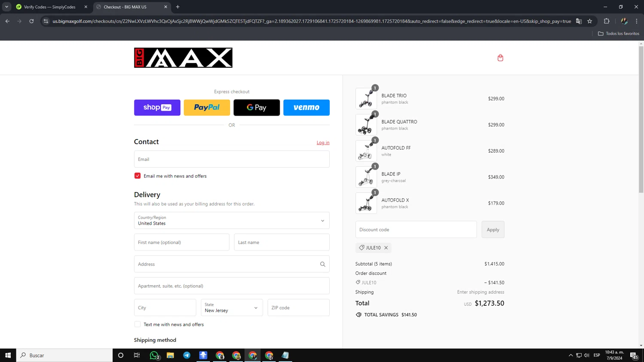Open the volume control in system tray
Viewport: 644px width, 362px height.
coord(586,355)
